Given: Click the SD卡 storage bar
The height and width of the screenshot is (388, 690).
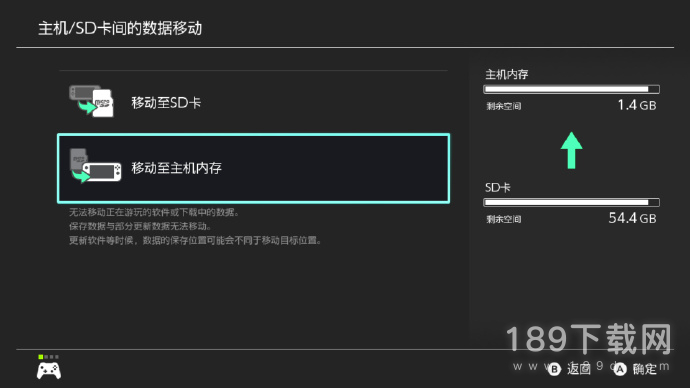Looking at the screenshot, I should 571,202.
